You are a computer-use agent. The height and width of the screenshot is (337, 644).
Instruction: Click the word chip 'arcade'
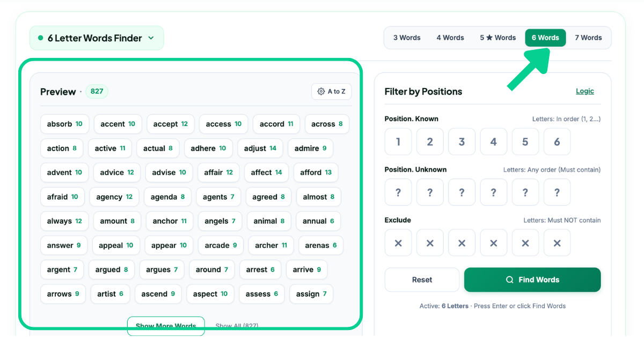[221, 245]
